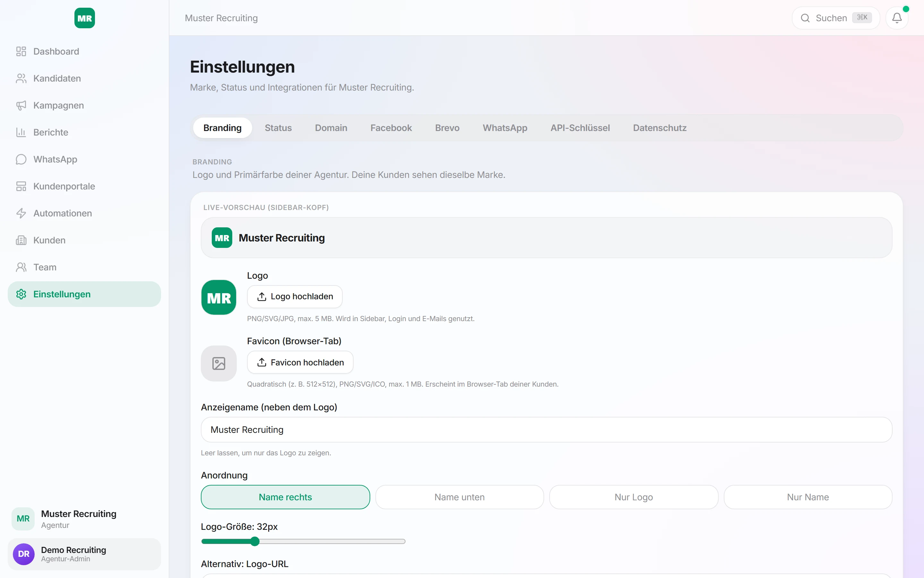
Task: Open the API-Schlüssel tab
Action: (x=580, y=128)
